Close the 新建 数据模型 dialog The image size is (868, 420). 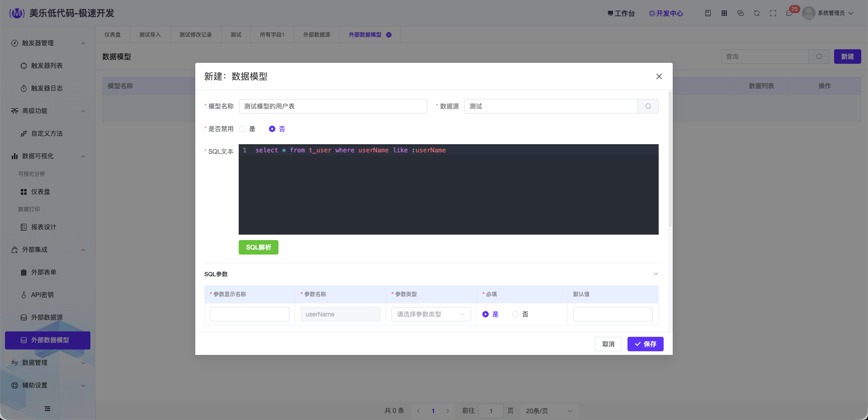(659, 76)
